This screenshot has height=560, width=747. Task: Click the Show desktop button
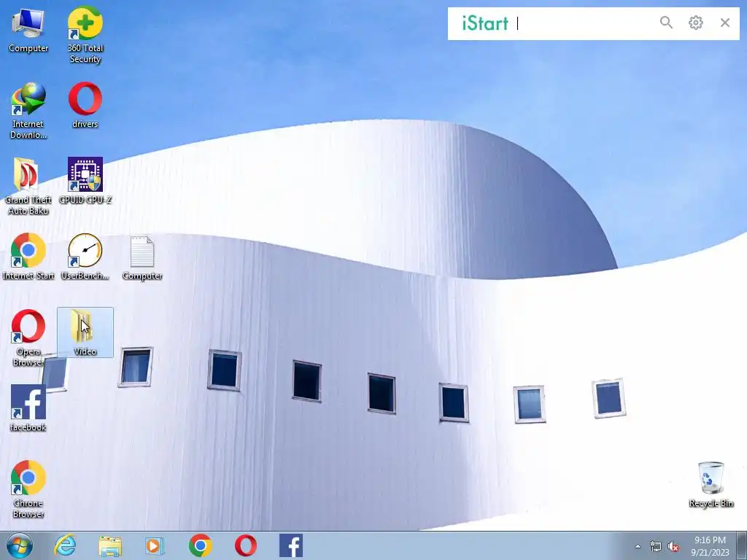tap(742, 545)
